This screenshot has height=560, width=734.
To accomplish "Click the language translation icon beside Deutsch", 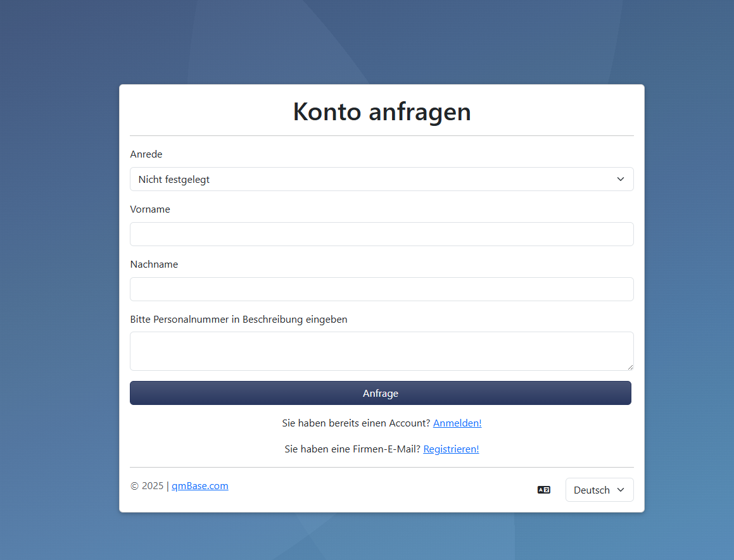I will [543, 490].
